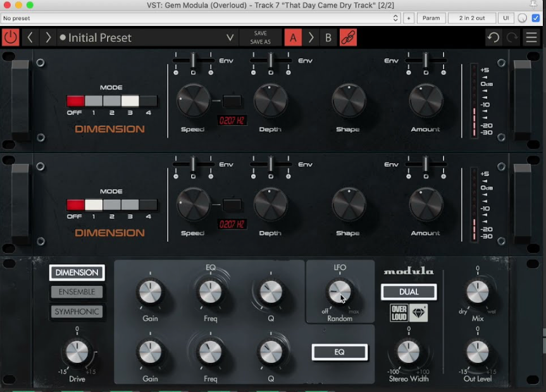This screenshot has width=546, height=392.
Task: Click bottom unit Amount knob
Action: (426, 205)
